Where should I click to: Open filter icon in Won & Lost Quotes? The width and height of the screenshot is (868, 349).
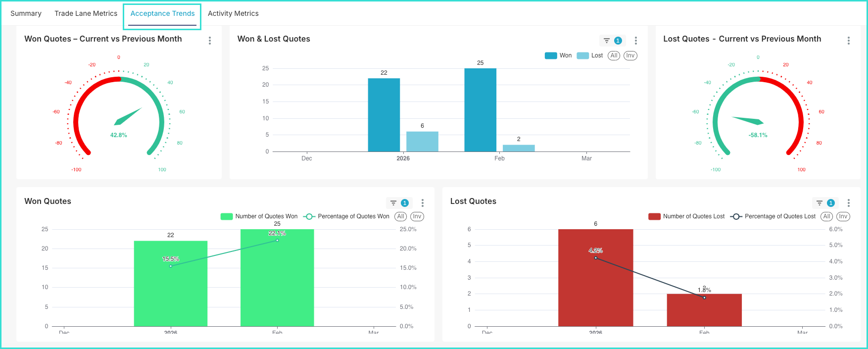pyautogui.click(x=607, y=41)
